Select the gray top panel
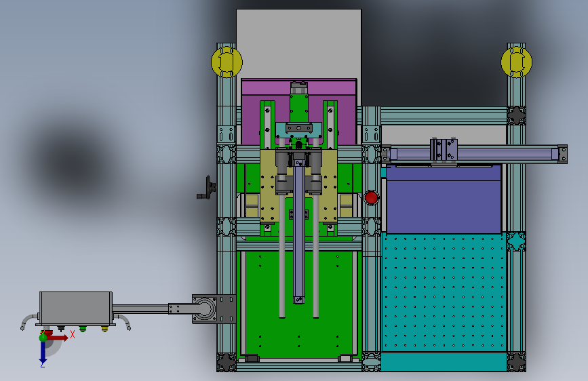This screenshot has width=588, height=381. 298,44
